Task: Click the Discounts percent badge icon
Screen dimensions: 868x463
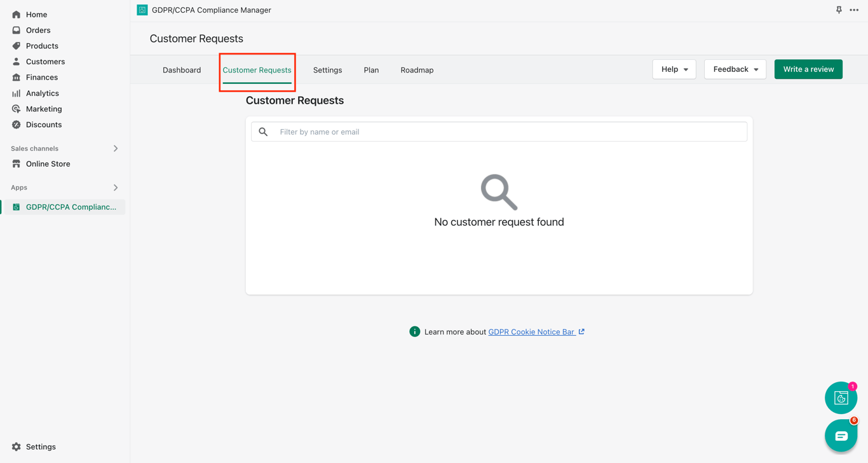Action: point(17,125)
